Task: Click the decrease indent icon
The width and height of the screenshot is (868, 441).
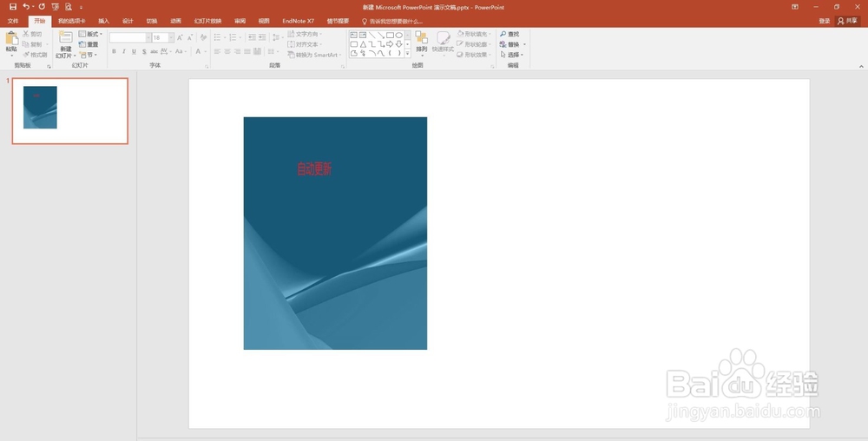Action: (x=252, y=37)
